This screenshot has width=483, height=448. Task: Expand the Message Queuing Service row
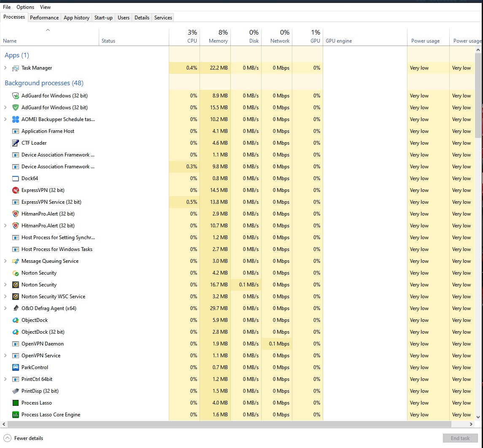[x=5, y=261]
